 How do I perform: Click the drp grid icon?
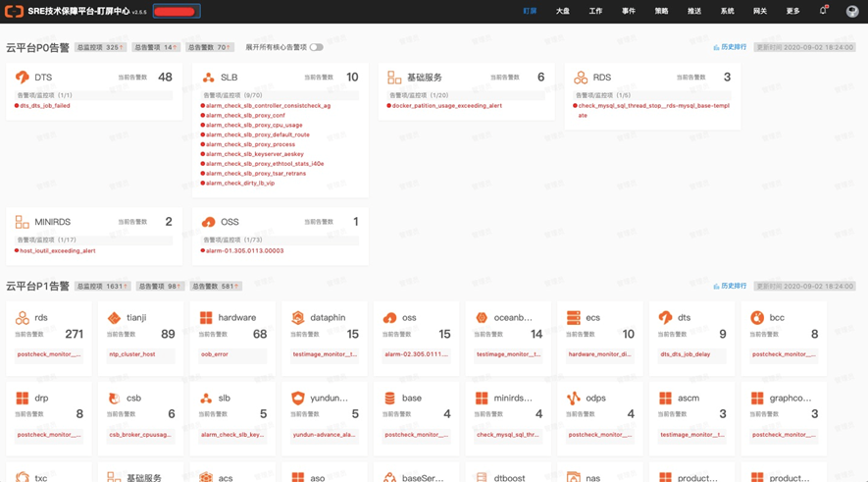(23, 398)
